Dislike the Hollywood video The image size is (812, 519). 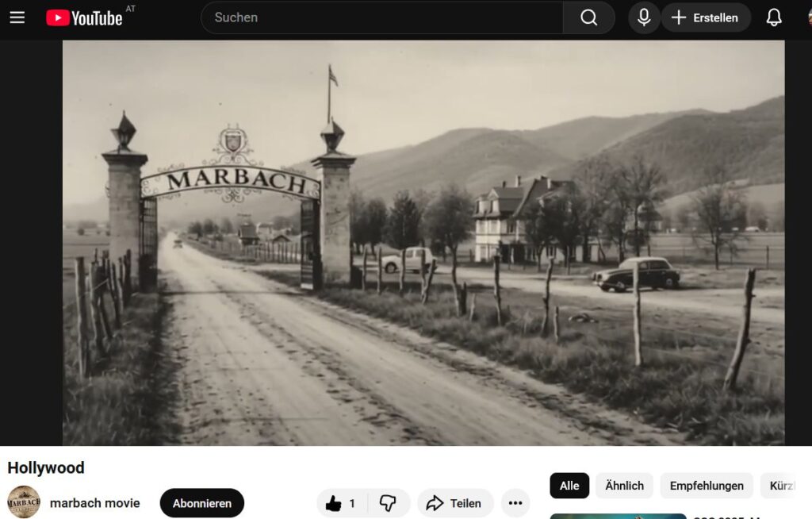click(x=388, y=503)
